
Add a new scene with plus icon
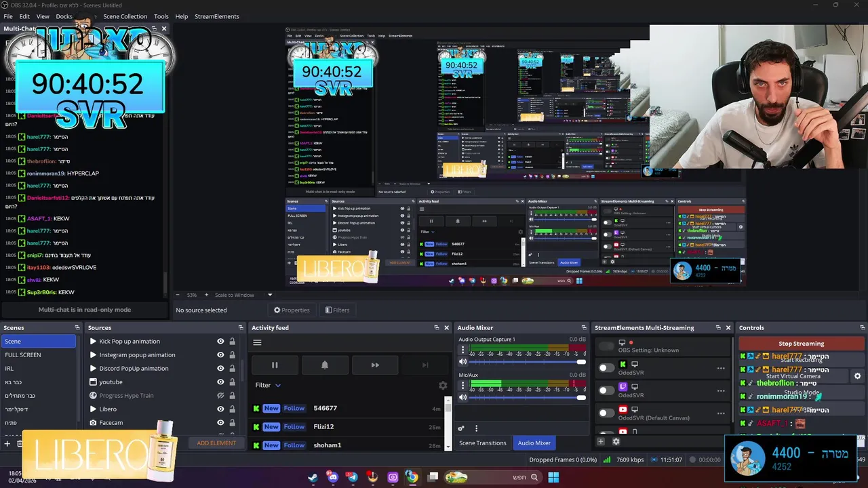coord(7,443)
